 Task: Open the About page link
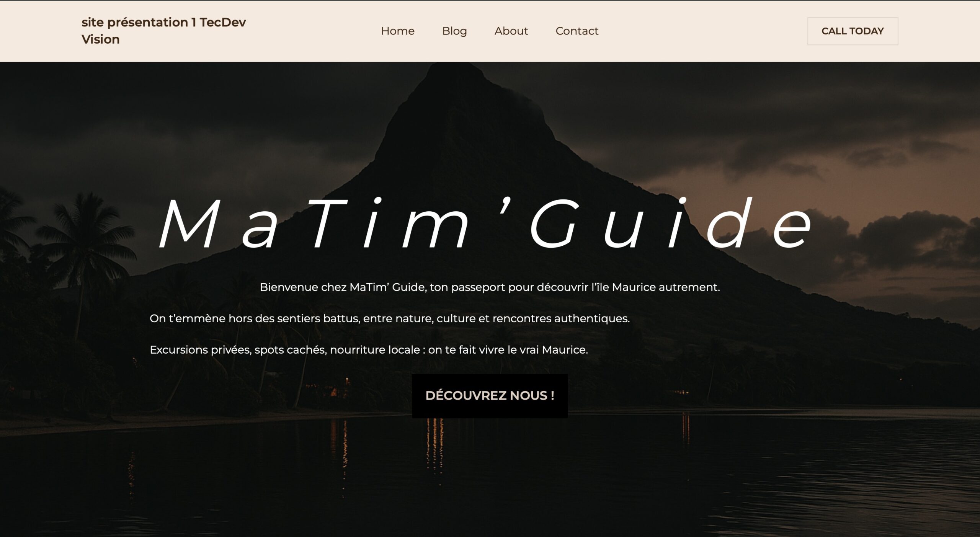pos(511,31)
